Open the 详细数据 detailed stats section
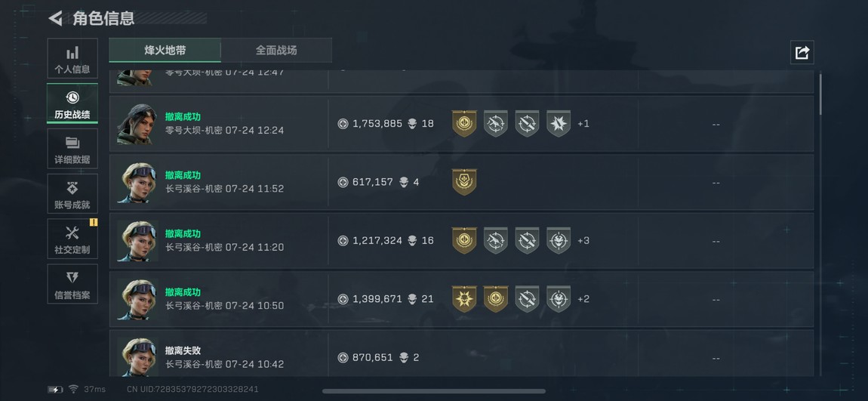The image size is (868, 401). [72, 150]
